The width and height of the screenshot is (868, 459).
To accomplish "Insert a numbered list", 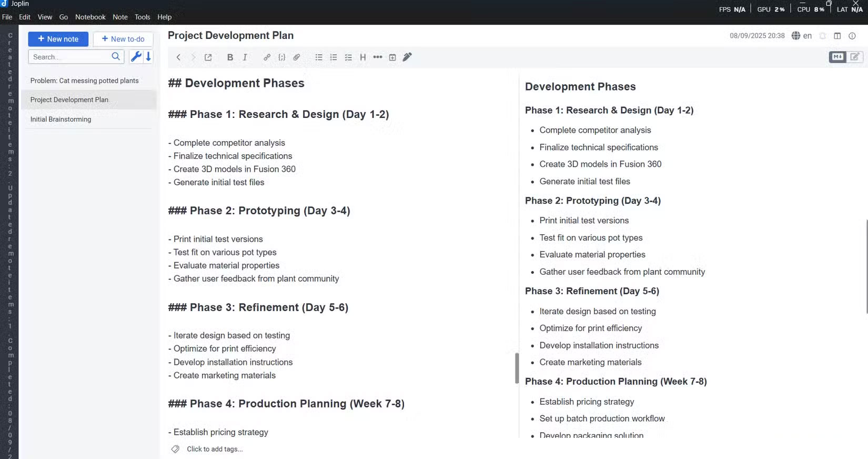I will (334, 57).
